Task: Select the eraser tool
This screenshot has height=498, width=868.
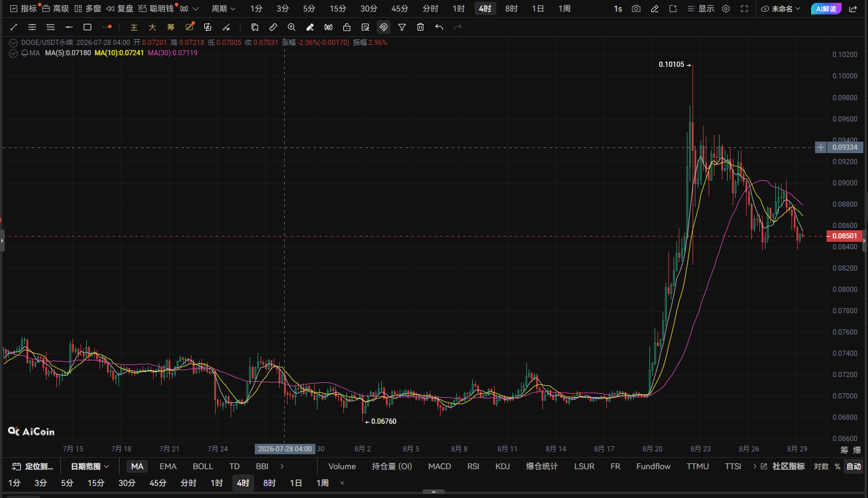Action: click(x=310, y=27)
